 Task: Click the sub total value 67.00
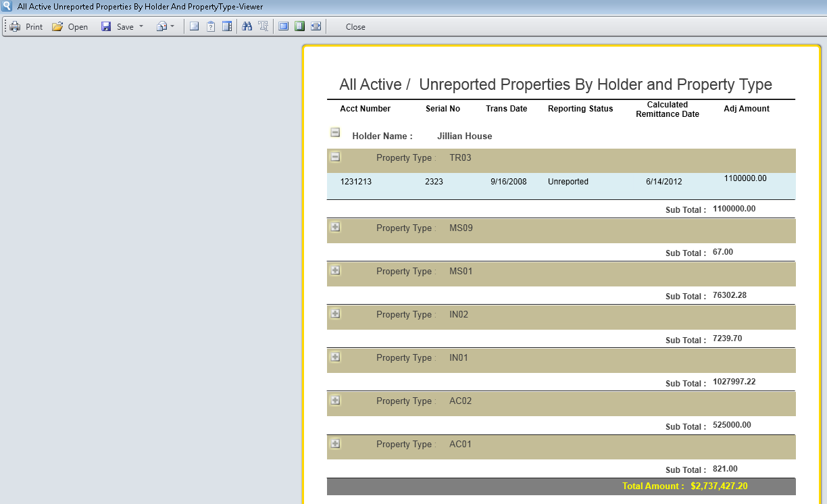(x=723, y=252)
